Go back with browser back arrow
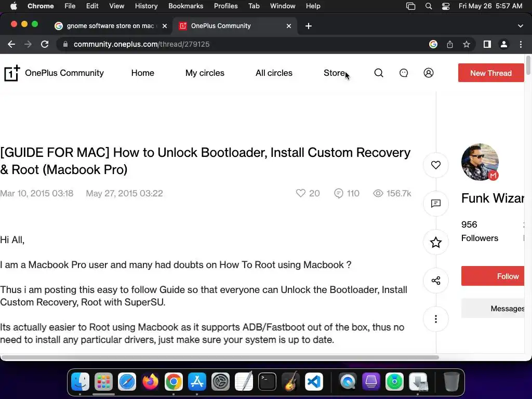This screenshot has width=532, height=399. 11,44
